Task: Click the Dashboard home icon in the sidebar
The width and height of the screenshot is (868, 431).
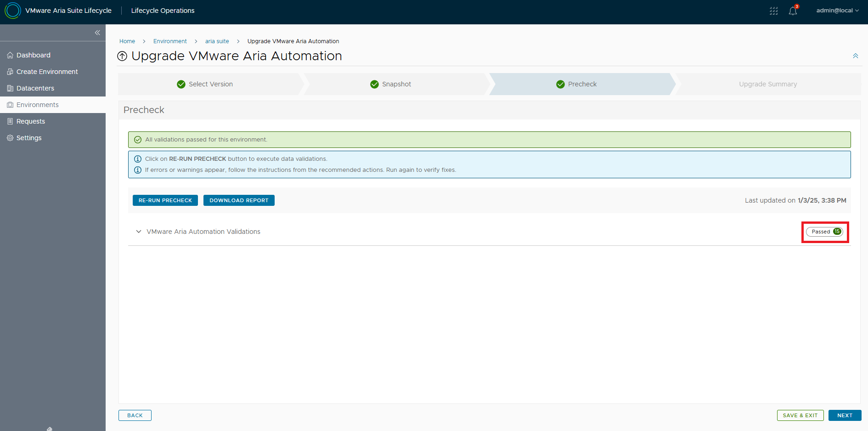Action: [x=10, y=55]
